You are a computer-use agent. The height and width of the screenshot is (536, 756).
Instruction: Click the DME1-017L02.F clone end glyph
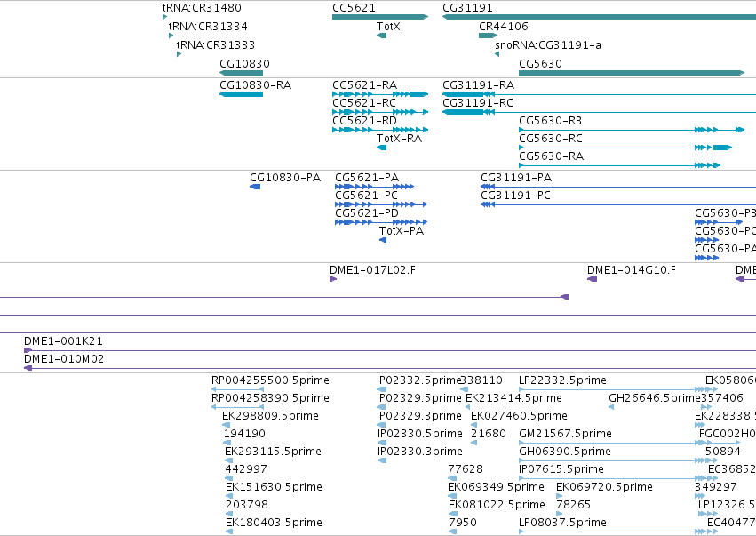(x=333, y=279)
